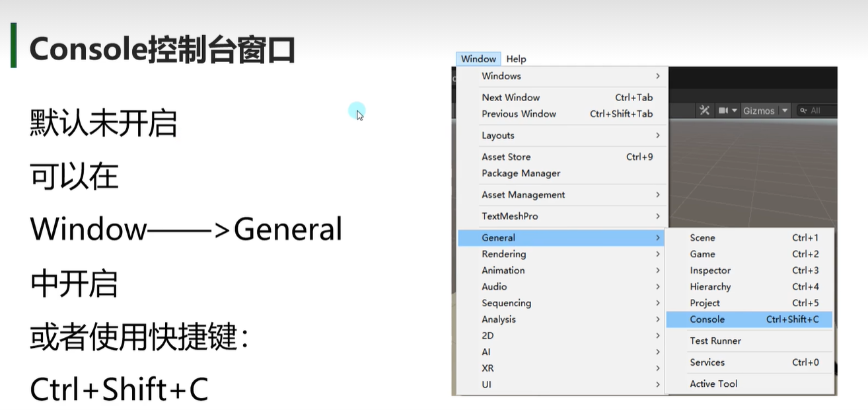Click the slide text '默认未开启'

(x=103, y=124)
